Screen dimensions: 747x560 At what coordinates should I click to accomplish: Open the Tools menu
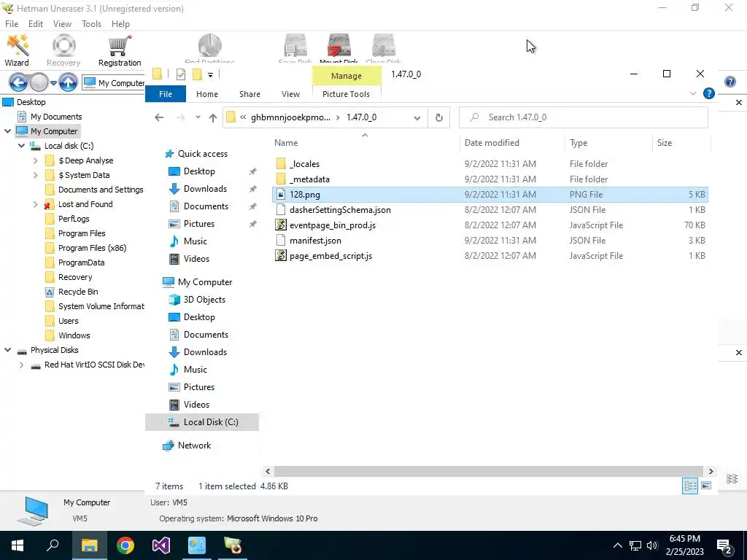point(91,24)
